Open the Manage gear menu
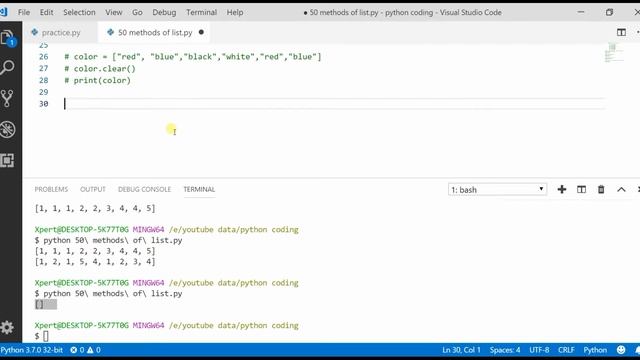The image size is (640, 360). tap(7, 327)
